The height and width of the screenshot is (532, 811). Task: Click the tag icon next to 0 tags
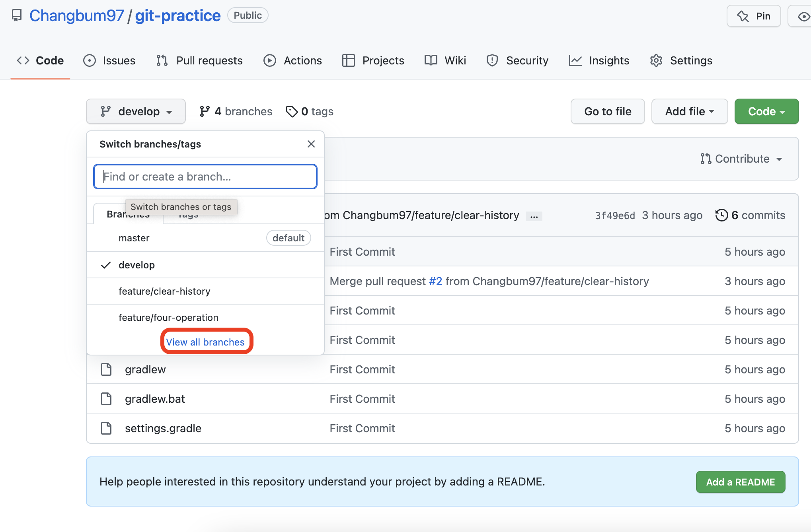pos(292,111)
